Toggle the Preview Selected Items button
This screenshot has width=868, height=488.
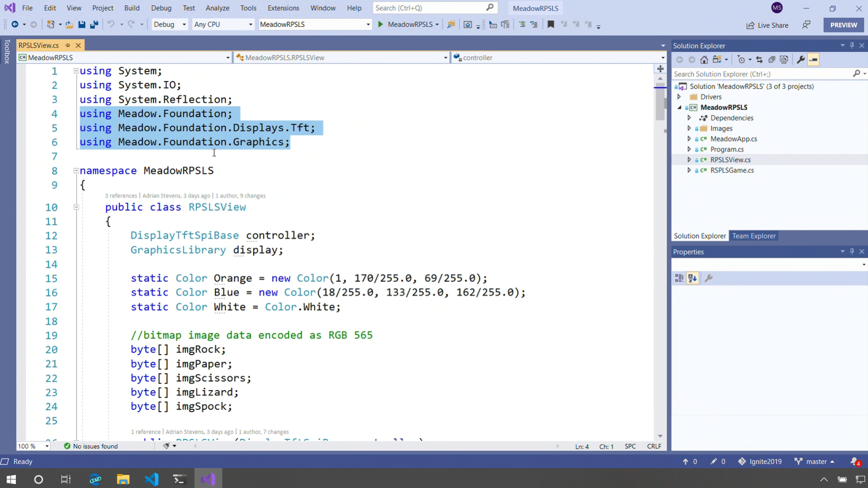tap(813, 60)
